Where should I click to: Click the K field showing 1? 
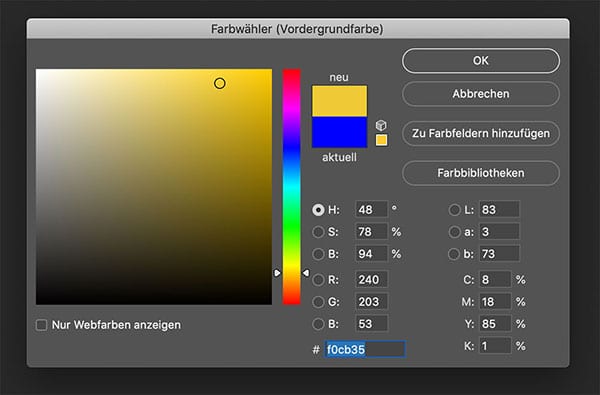[495, 346]
